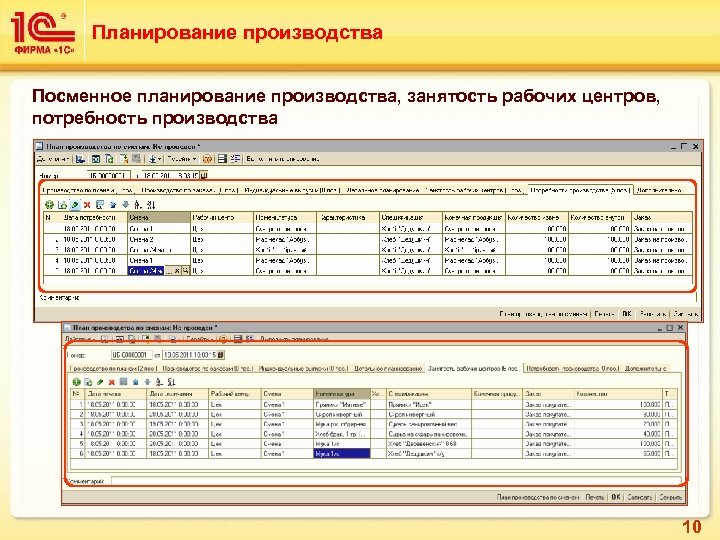Open the icon dropdown before Перейти in the upper window toolbar

155,159
